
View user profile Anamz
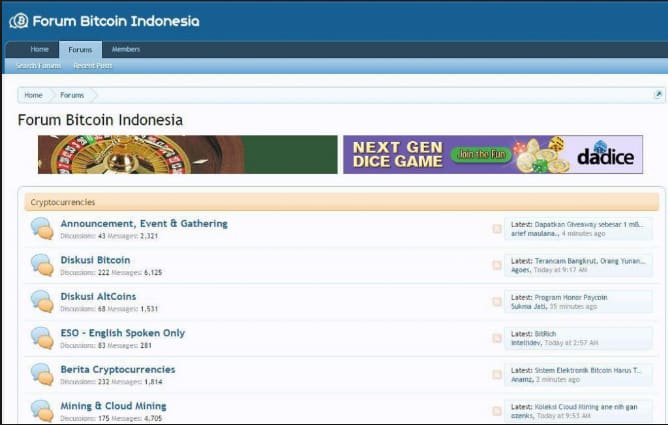[x=522, y=379]
